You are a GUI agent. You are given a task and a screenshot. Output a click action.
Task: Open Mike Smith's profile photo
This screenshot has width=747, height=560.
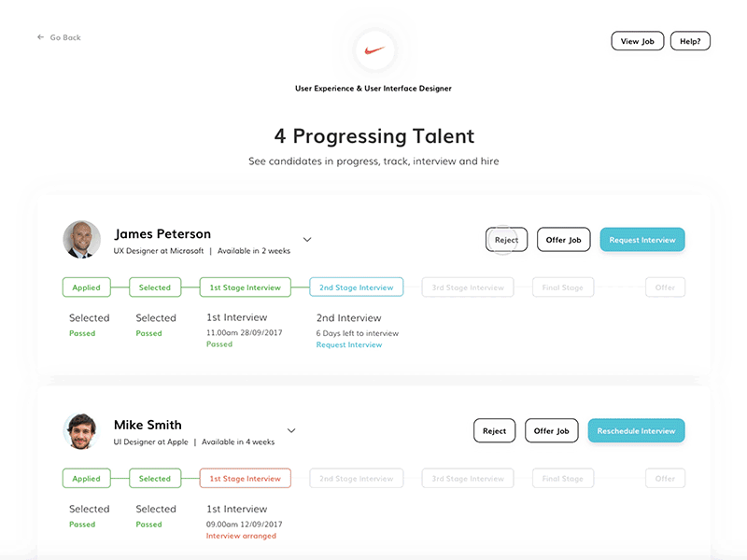pyautogui.click(x=81, y=431)
